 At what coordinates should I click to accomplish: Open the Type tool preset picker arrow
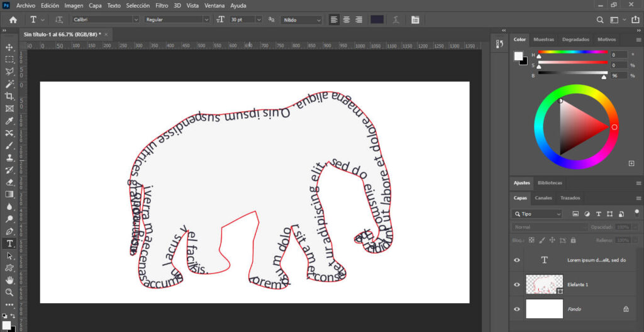point(43,19)
